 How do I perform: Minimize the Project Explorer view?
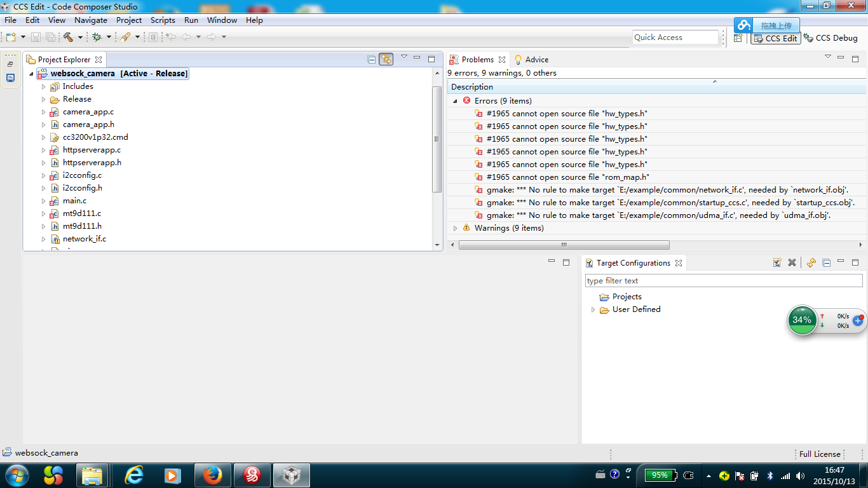click(417, 58)
